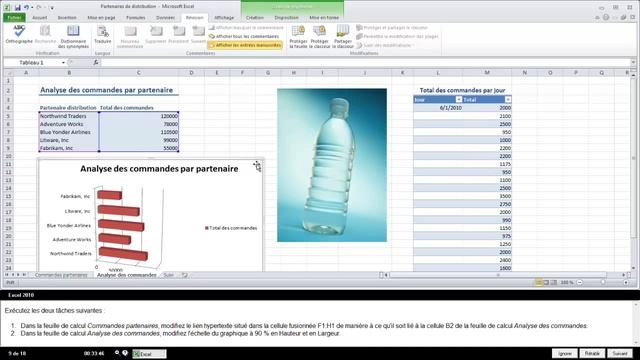Add a Nouveau commentaire
This screenshot has width=640, height=360.
pos(130,37)
